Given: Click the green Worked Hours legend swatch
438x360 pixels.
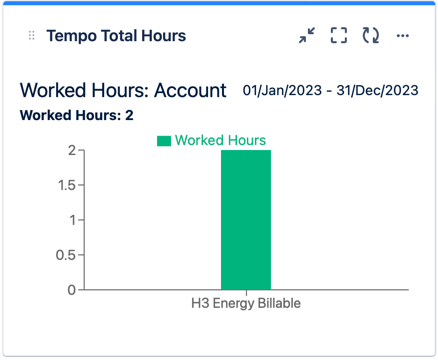Looking at the screenshot, I should tap(164, 141).
